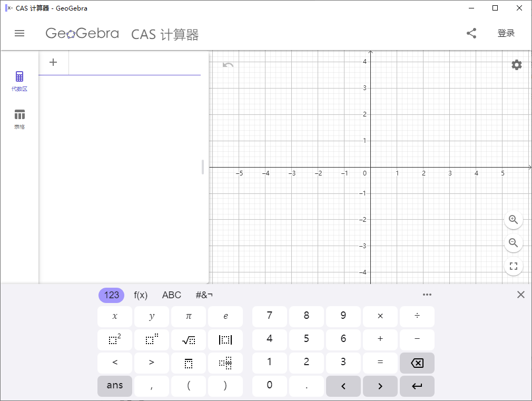Open the ABC letters keyboard tab
The image size is (532, 401).
[x=171, y=295]
